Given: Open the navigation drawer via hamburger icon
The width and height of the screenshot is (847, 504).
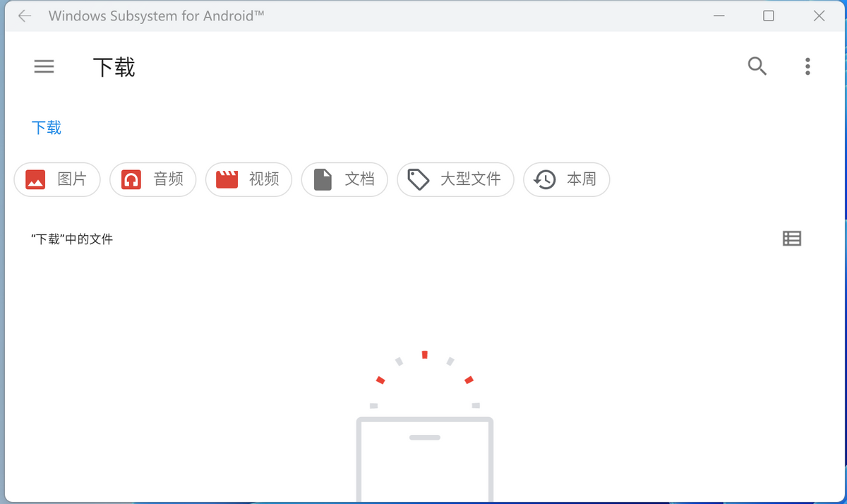Looking at the screenshot, I should coord(44,66).
